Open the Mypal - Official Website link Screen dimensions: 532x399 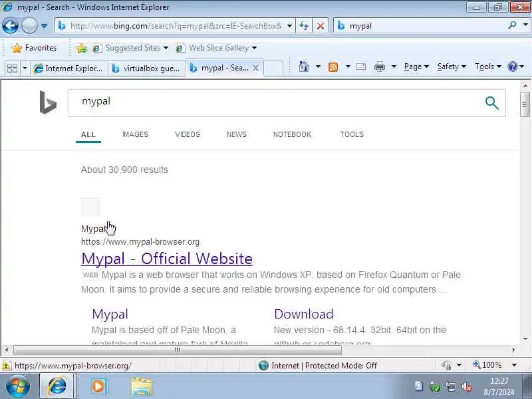click(x=167, y=259)
